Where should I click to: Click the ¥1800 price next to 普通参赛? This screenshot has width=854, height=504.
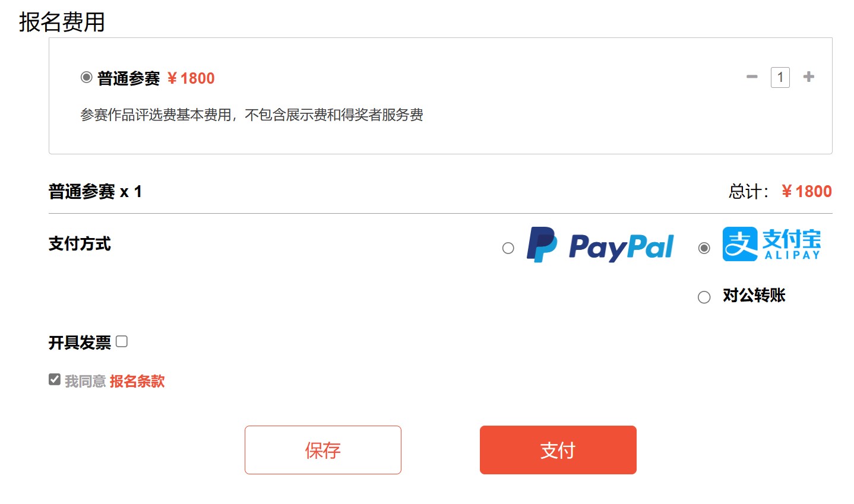(x=191, y=78)
